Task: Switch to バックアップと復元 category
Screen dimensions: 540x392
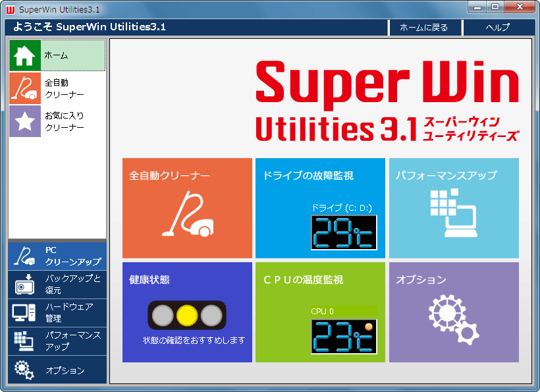Action: coord(57,285)
